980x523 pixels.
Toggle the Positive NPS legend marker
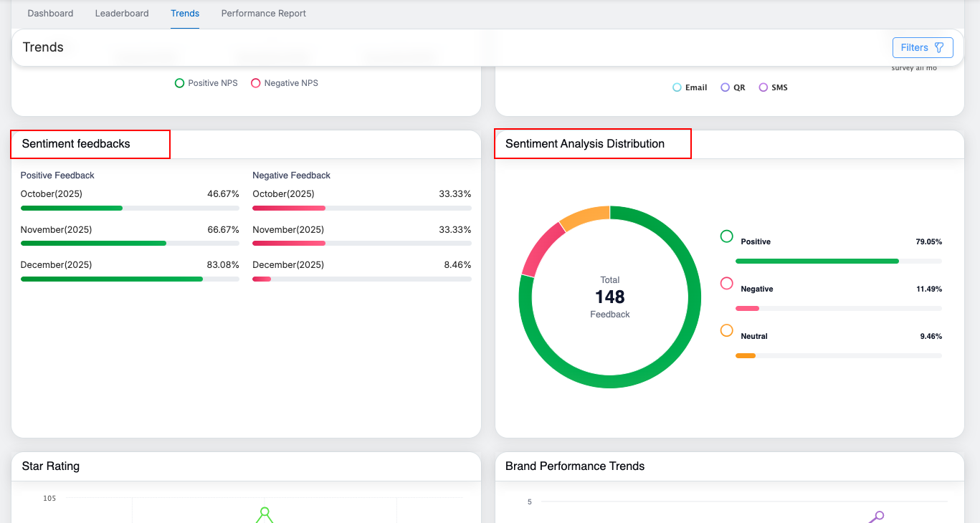[180, 83]
